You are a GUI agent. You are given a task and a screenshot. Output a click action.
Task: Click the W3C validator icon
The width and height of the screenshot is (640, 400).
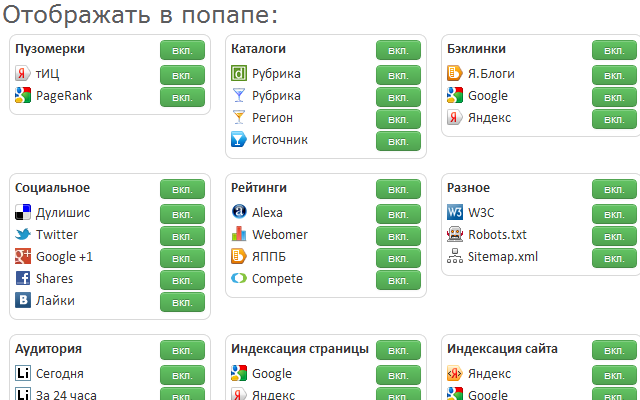pos(455,212)
